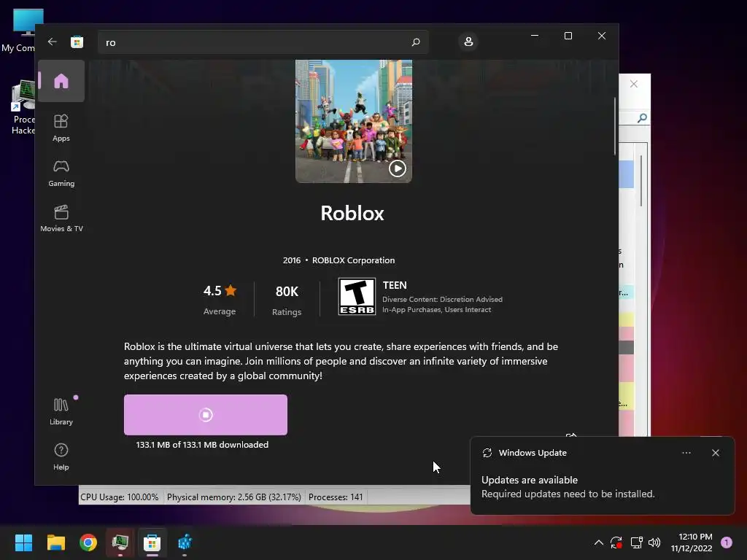Close the background window behind Store
The height and width of the screenshot is (560, 747).
point(634,84)
